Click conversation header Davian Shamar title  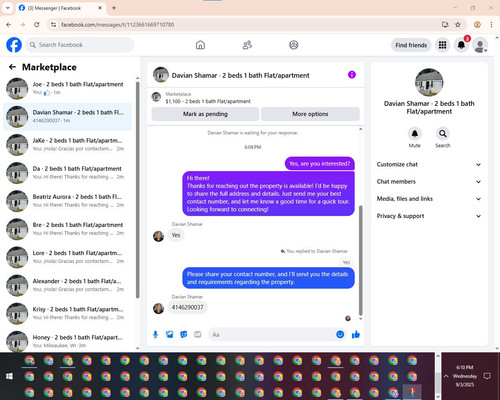(240, 75)
